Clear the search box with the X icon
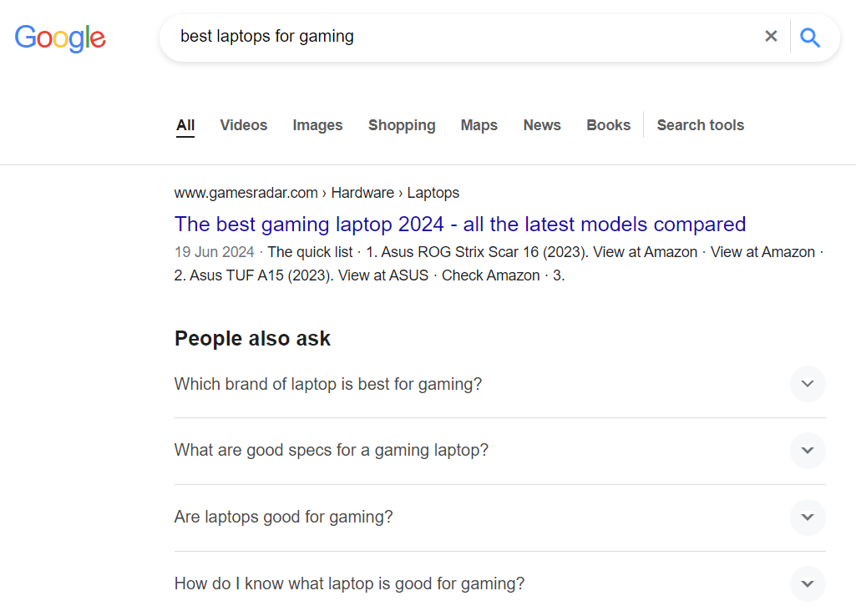856x616 pixels. (771, 36)
